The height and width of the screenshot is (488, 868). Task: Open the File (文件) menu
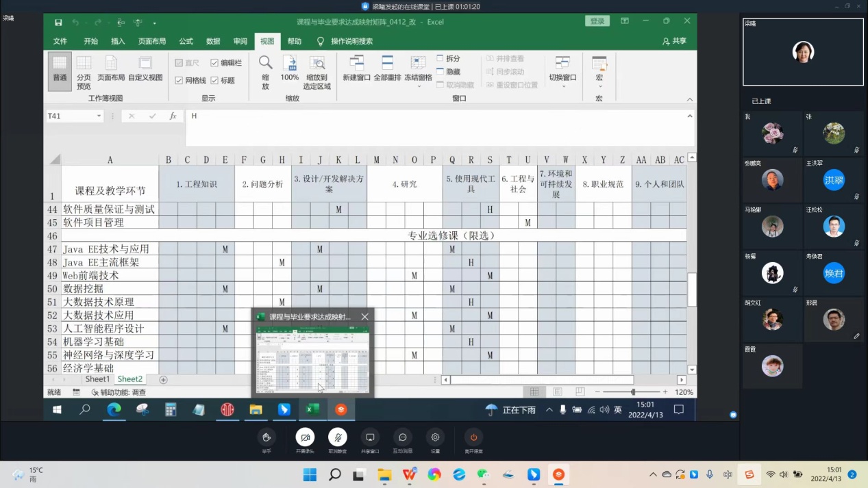[x=60, y=42]
